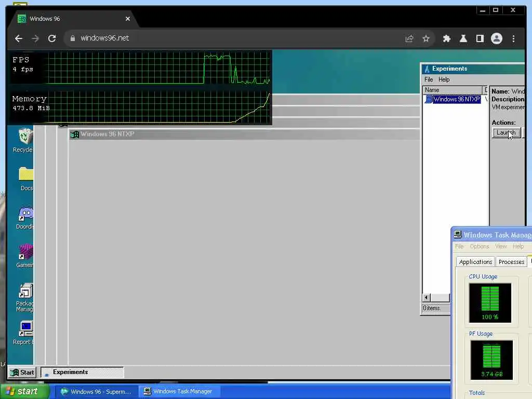Toggle the Chrome side panel icon
Screen dimensions: 532x399
(x=480, y=38)
